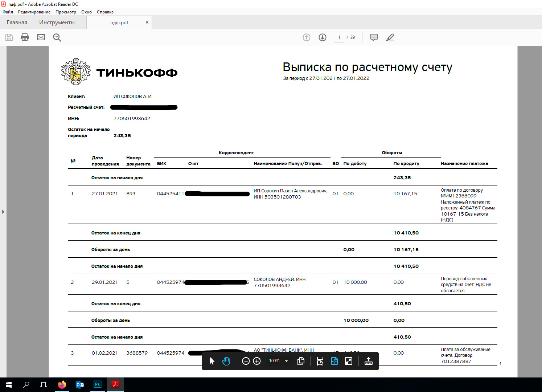Select the Highlight text pen tool
Screen dimensions: 542x392
coord(390,37)
